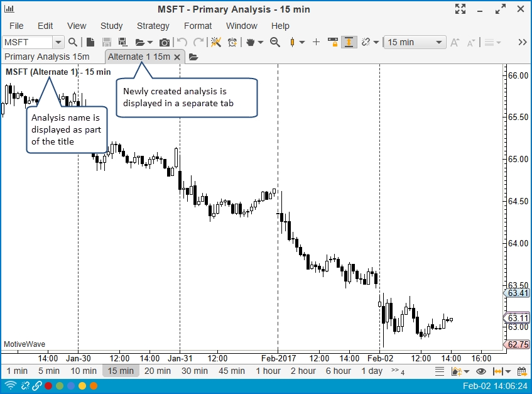Image resolution: width=532 pixels, height=394 pixels.
Task: Create a new chart document
Action: [x=90, y=42]
